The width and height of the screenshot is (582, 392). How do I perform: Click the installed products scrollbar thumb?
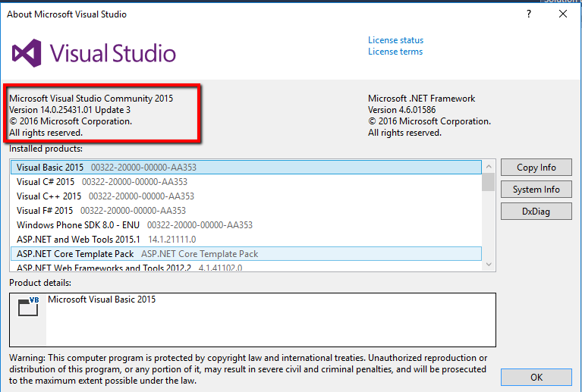pos(489,182)
